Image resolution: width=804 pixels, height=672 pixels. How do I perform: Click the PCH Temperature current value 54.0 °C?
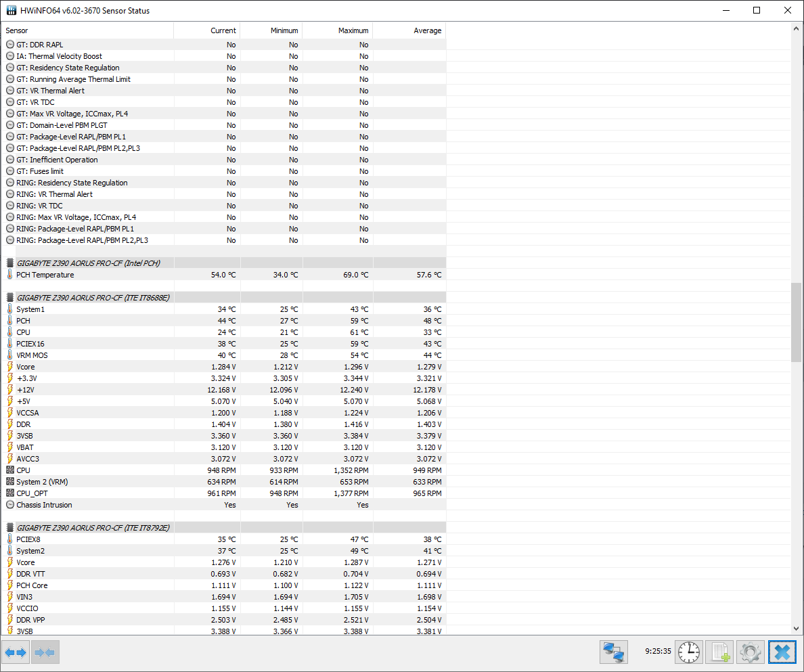tap(223, 275)
